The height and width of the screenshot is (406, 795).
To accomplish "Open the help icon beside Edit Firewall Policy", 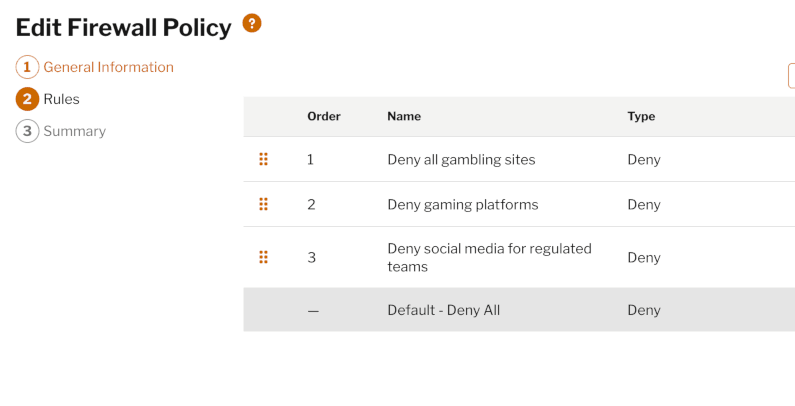I will 252,23.
